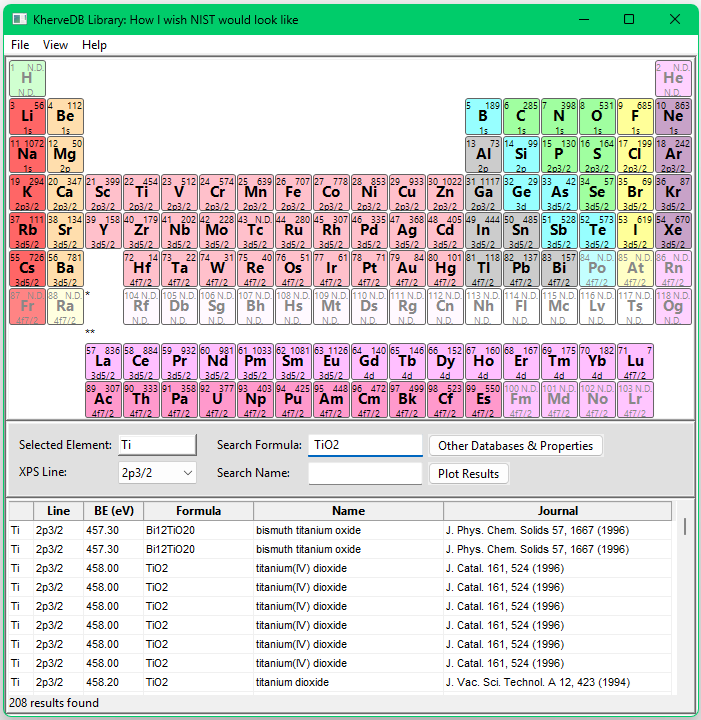The width and height of the screenshot is (701, 720).
Task: Click the Xe xenon element tile
Action: [673, 231]
